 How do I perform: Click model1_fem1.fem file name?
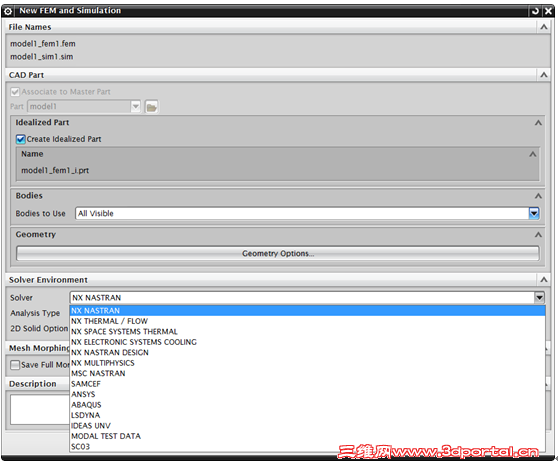[x=43, y=44]
